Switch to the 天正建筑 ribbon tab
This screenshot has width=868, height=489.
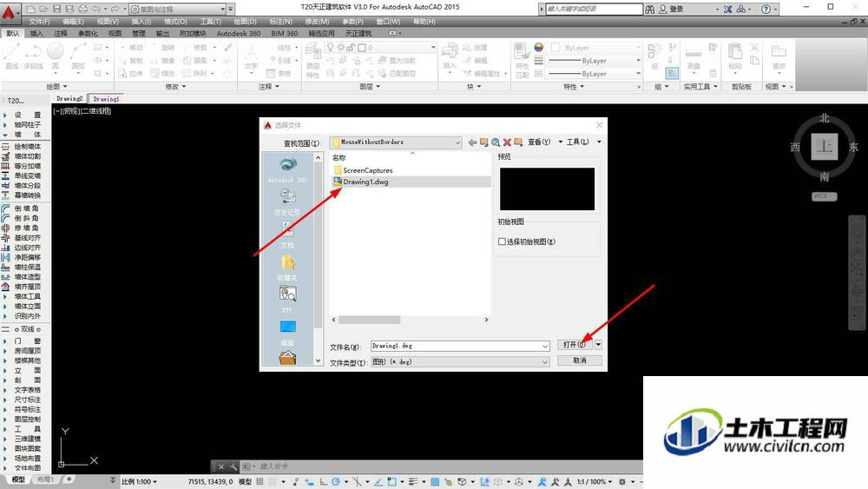pos(358,33)
